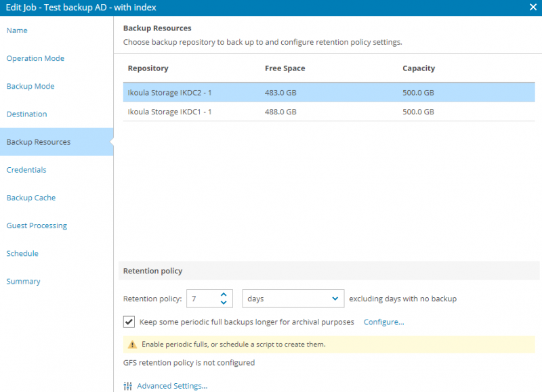Screen dimensions: 542x392
Task: Decrease retention policy value with down arrow
Action: (224, 303)
